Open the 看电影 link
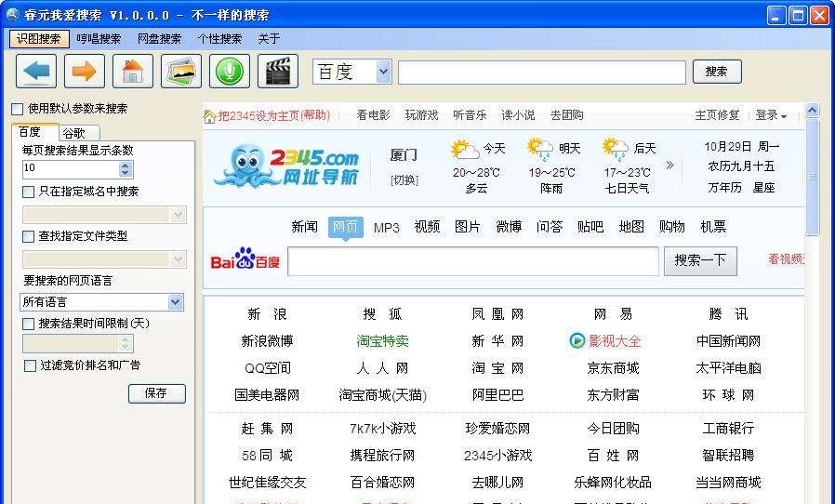Image resolution: width=835 pixels, height=504 pixels. point(373,115)
